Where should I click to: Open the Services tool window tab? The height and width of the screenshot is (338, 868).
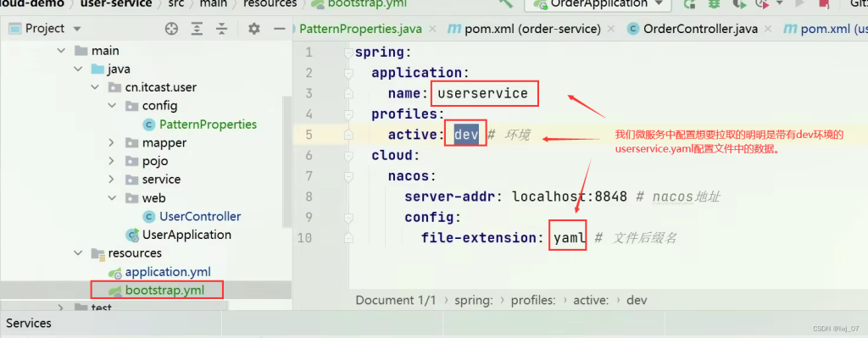coord(29,323)
